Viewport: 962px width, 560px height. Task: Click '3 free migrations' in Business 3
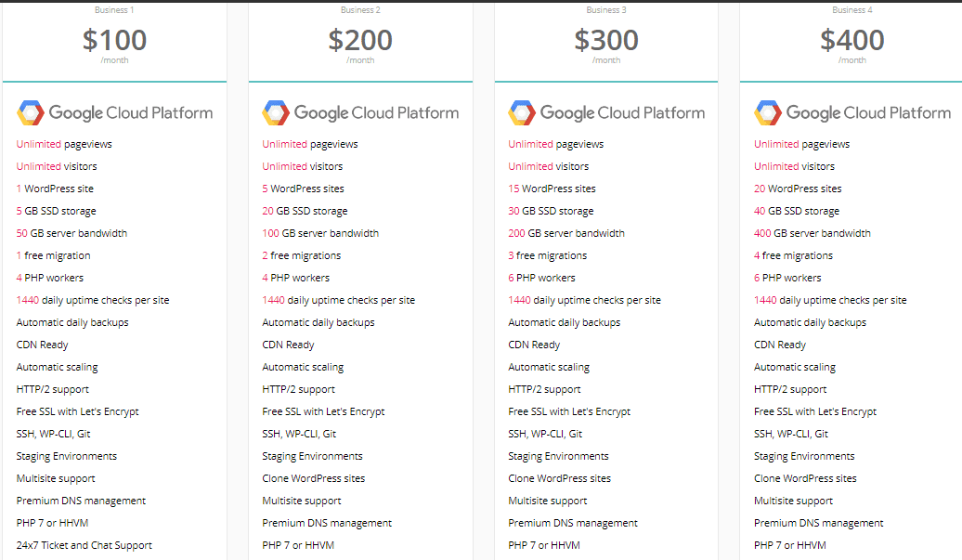[547, 255]
